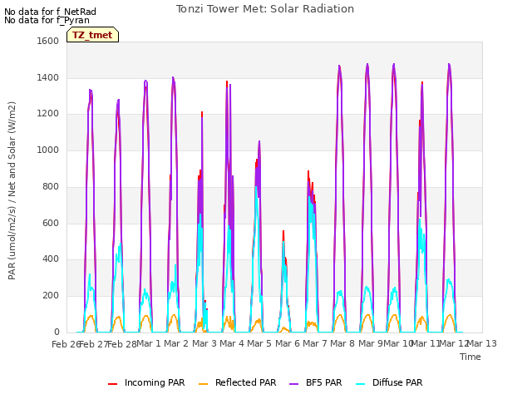Click the Mar 9 x-axis date label
This screenshot has width=532, height=399.
(370, 343)
